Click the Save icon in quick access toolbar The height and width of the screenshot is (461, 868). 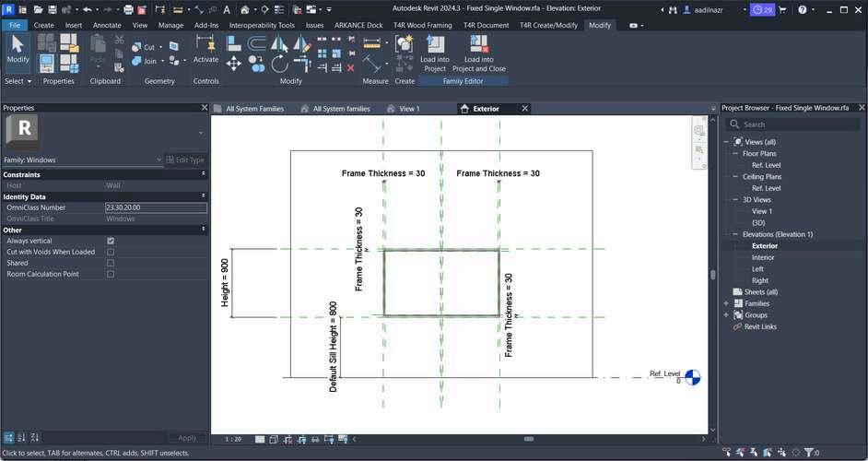tap(52, 10)
